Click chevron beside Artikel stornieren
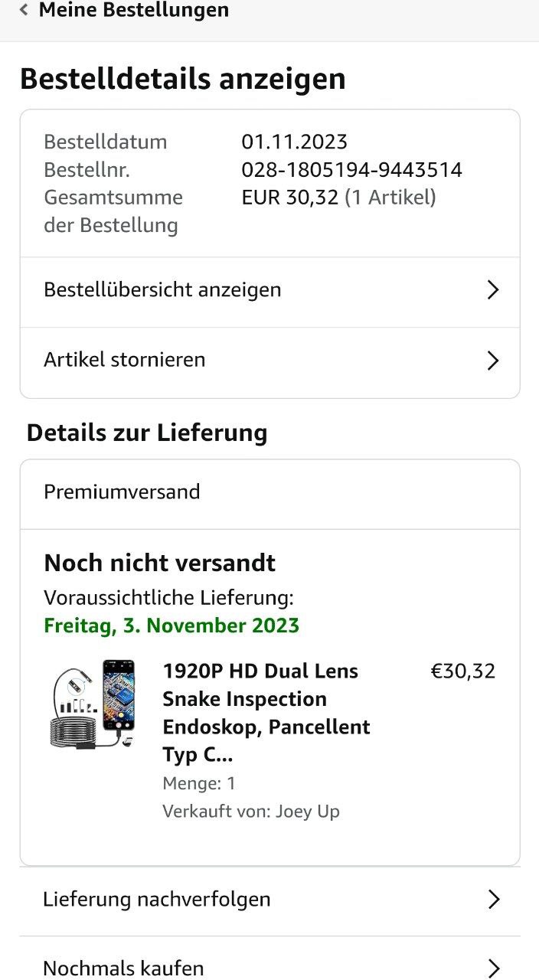The image size is (539, 980). (493, 361)
